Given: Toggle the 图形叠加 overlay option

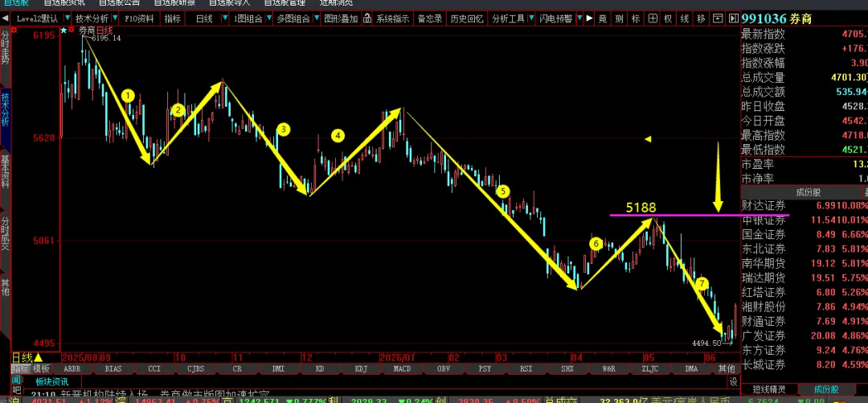Looking at the screenshot, I should coord(341,19).
